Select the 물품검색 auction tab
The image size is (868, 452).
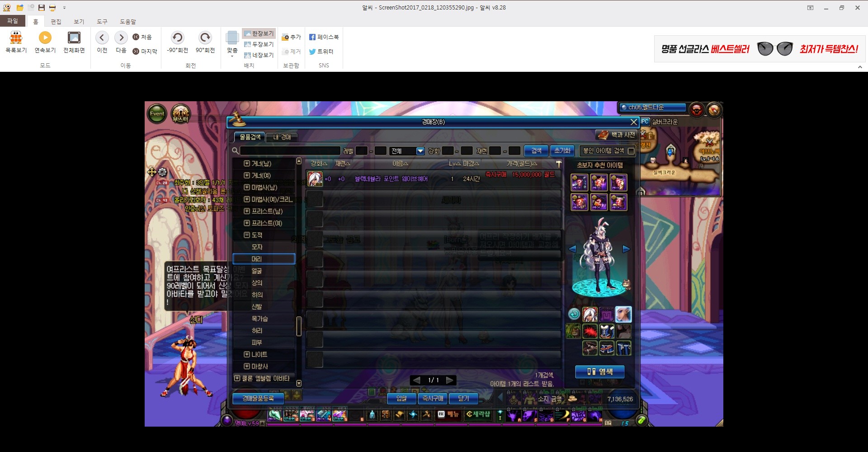(x=250, y=137)
